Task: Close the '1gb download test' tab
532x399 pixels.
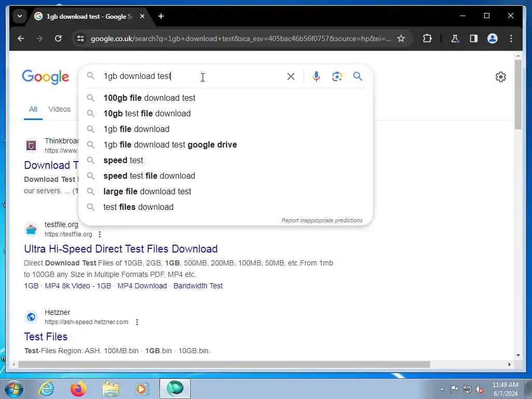Action: pos(142,16)
